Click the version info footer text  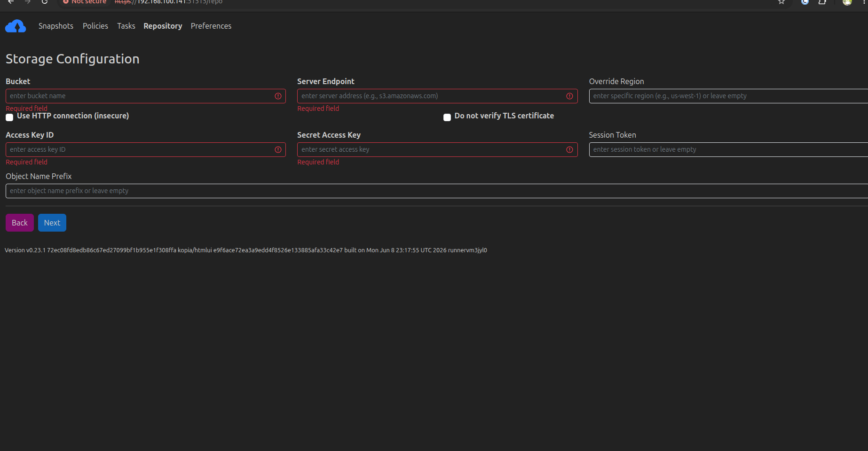[246, 250]
